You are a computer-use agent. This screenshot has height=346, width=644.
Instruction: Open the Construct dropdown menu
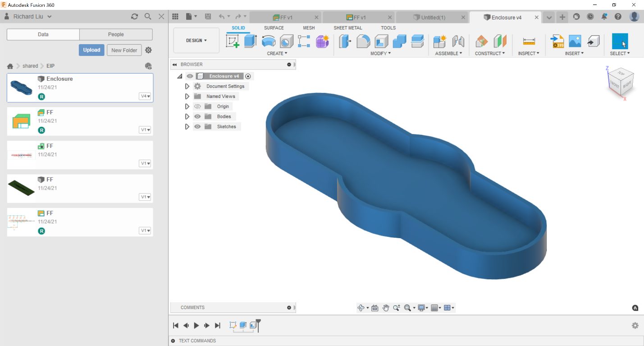(491, 53)
